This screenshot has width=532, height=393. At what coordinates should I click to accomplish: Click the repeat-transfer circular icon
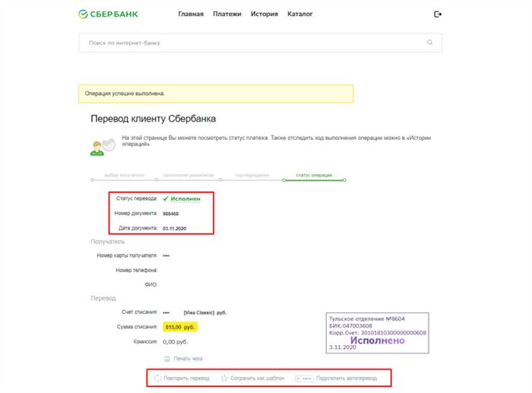click(x=158, y=378)
